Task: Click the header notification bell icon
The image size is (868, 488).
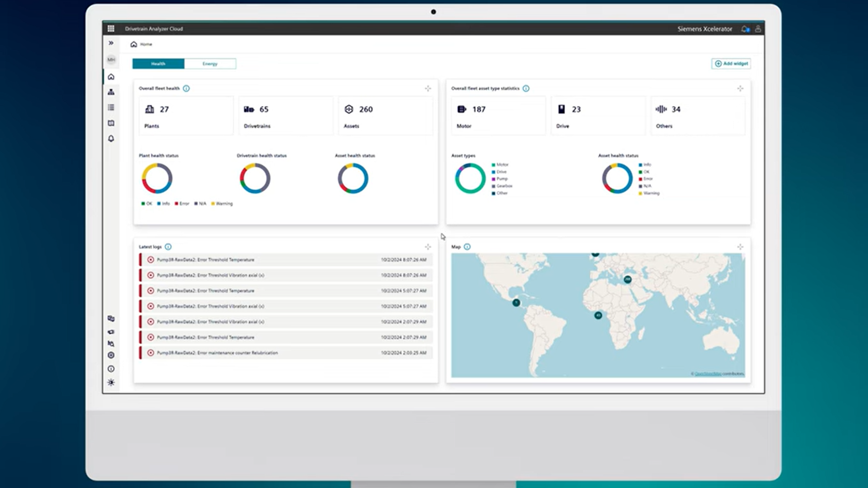Action: (745, 29)
